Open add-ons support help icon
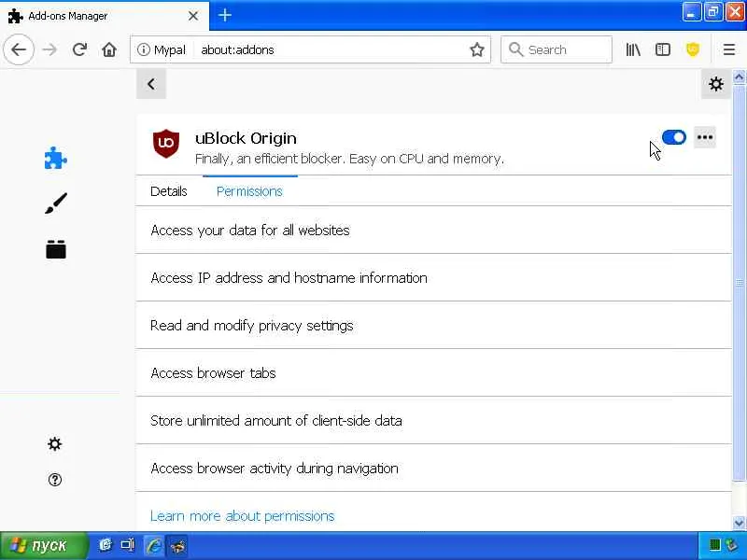The width and height of the screenshot is (747, 560). pyautogui.click(x=55, y=480)
